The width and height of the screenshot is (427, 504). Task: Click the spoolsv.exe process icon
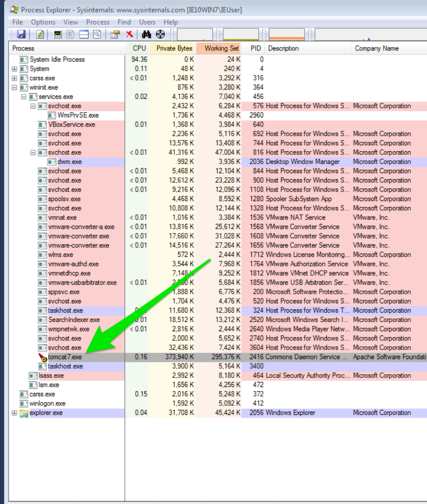[43, 199]
